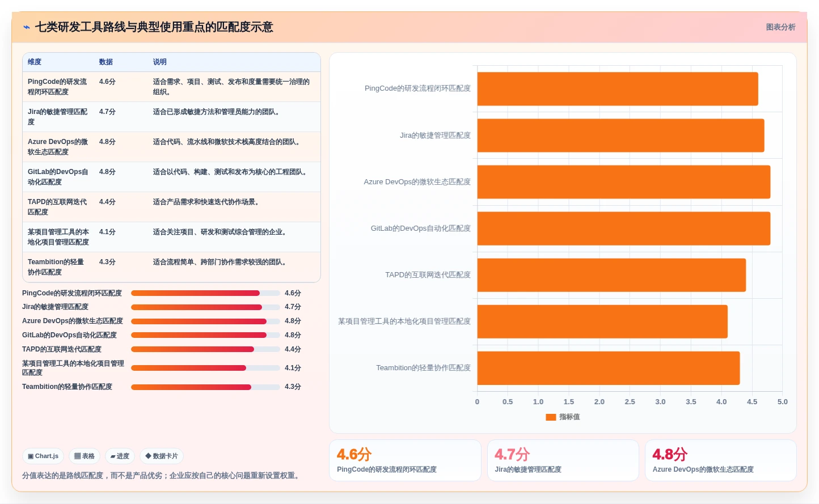Click the GitLab DevOps自动化 progress bar
This screenshot has height=504, width=819.
(205, 335)
